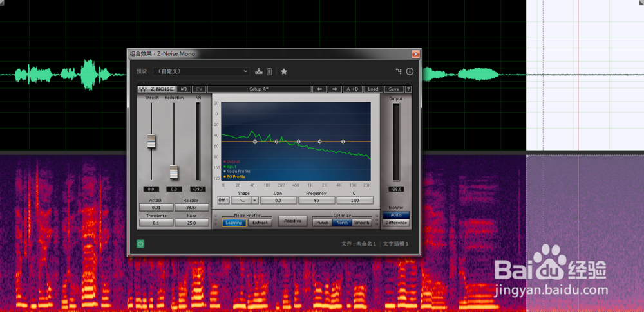The width and height of the screenshot is (644, 312).
Task: Click the Thresh value field 0.0
Action: click(x=151, y=189)
